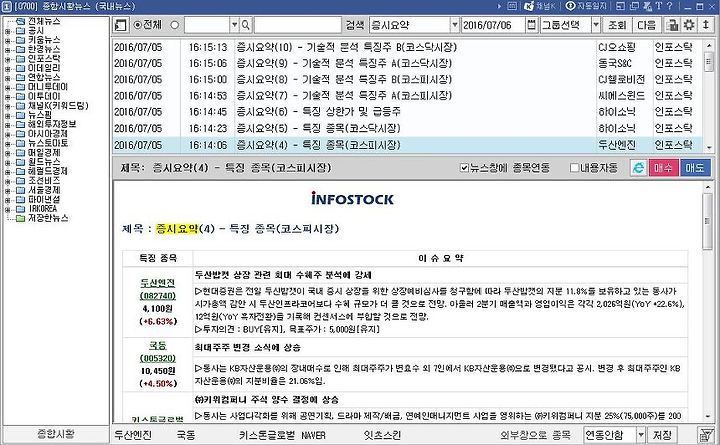
Task: Toggle 뉴스창에 종목연동 checkbox
Action: tap(464, 168)
